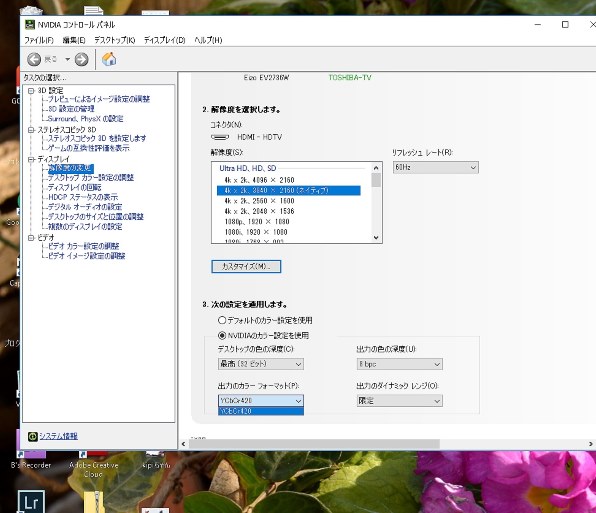Click the back arrow navigation icon

click(34, 59)
